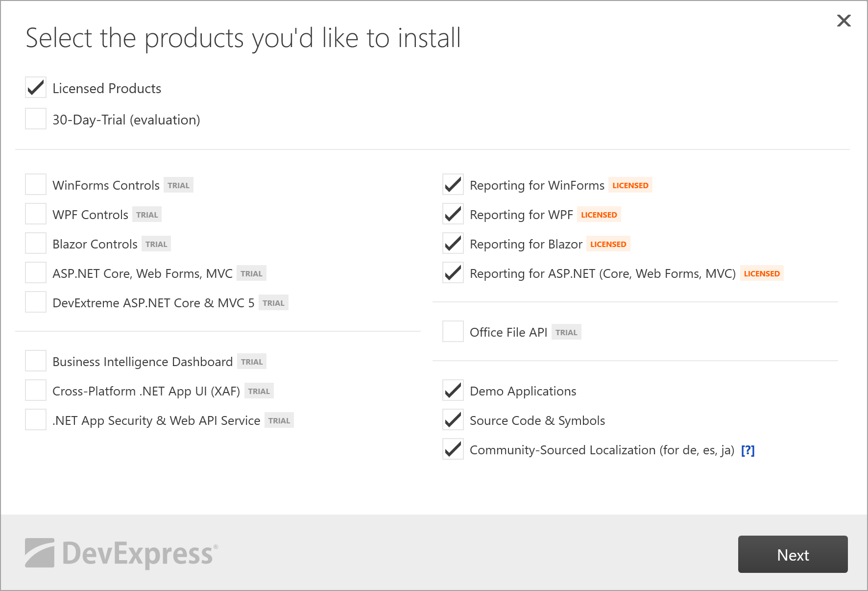868x591 pixels.
Task: Uncheck Reporting for WinForms
Action: click(453, 185)
